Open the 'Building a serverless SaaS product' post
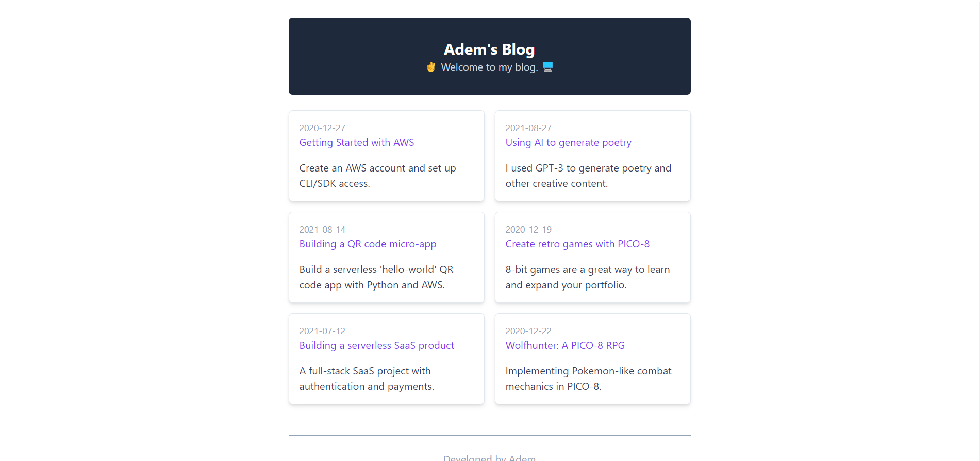The height and width of the screenshot is (461, 980). click(x=376, y=345)
